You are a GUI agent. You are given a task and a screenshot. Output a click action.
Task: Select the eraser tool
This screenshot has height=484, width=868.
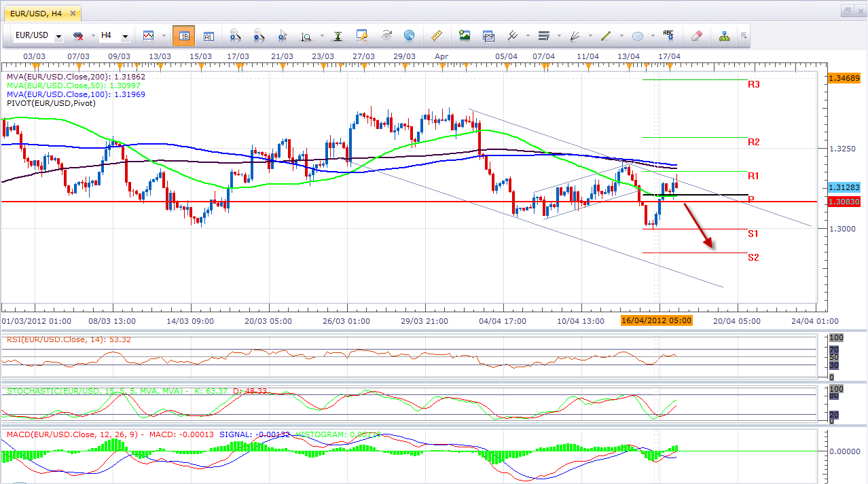coord(697,35)
